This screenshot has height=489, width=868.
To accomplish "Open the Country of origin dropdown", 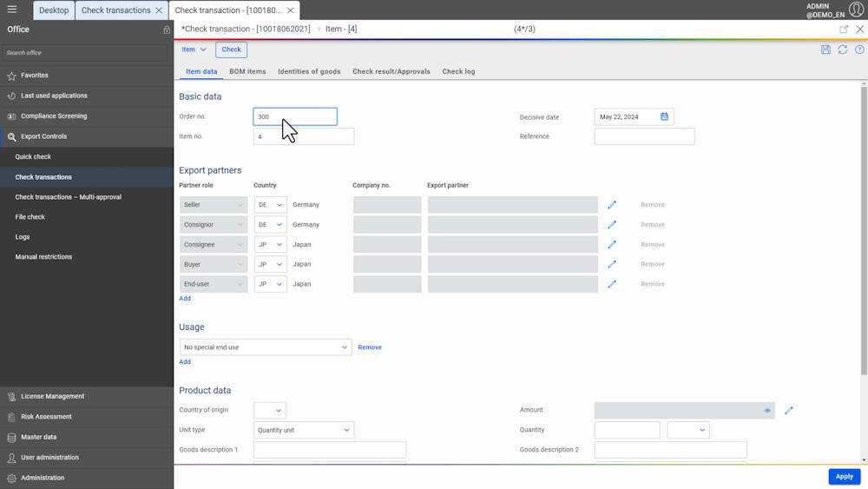I will point(270,410).
